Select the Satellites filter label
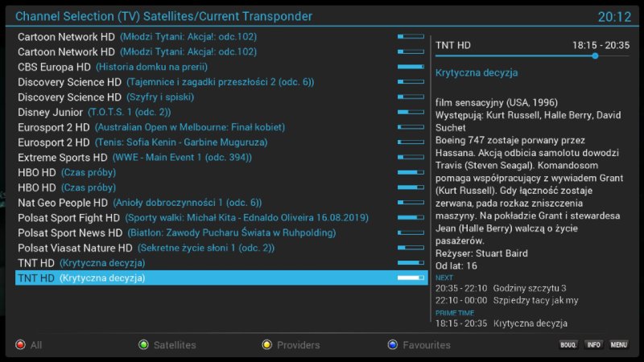 tap(175, 345)
